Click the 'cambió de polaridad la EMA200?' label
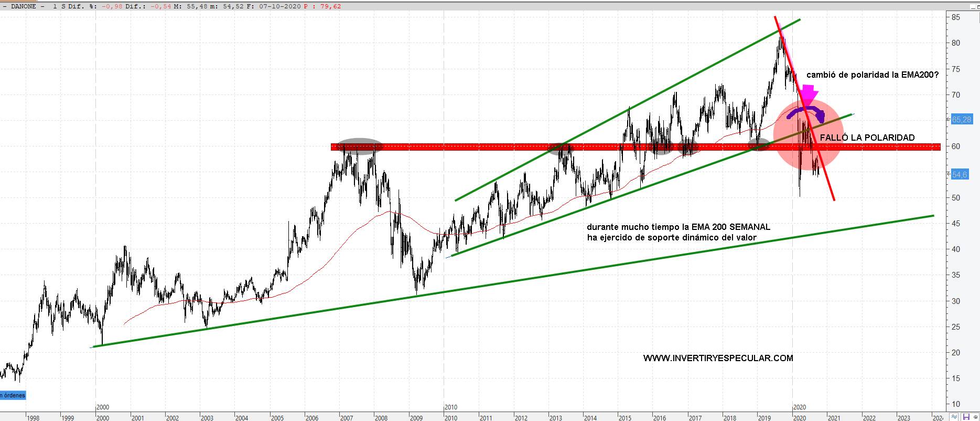Image resolution: width=980 pixels, height=421 pixels. (872, 75)
